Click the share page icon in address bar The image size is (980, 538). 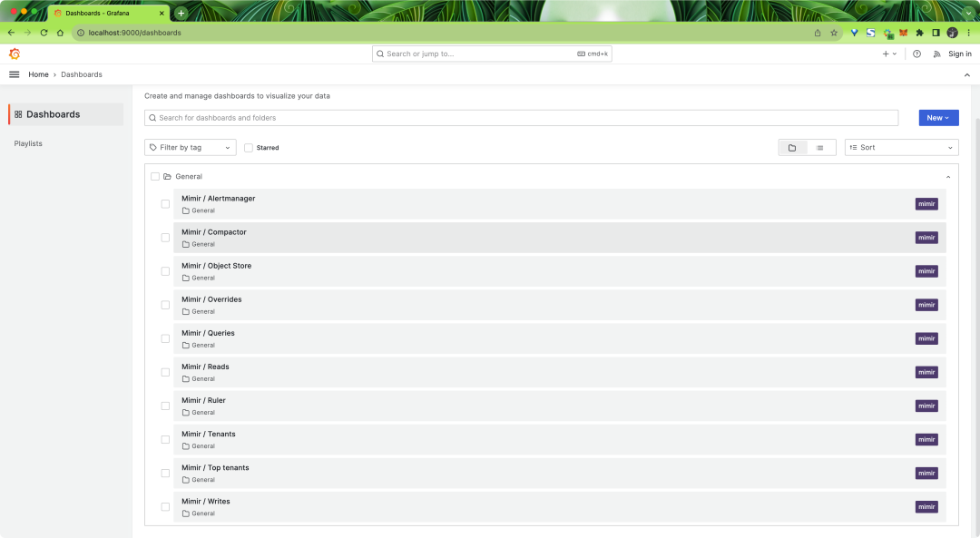(818, 33)
